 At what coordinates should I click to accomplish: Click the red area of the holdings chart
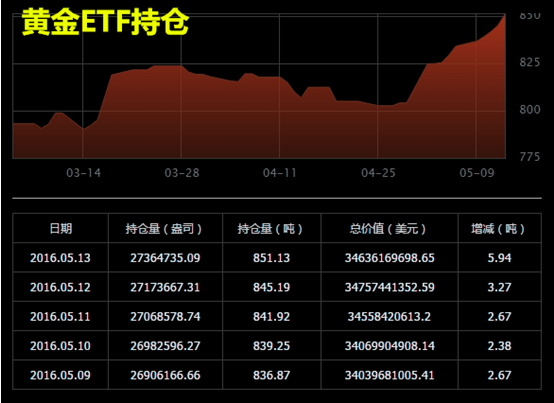point(259,124)
